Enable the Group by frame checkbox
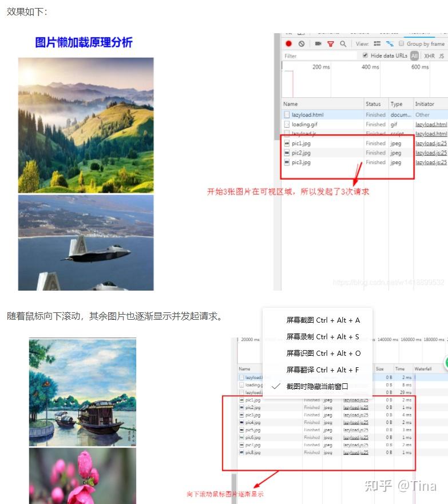The width and height of the screenshot is (448, 504). (x=402, y=43)
